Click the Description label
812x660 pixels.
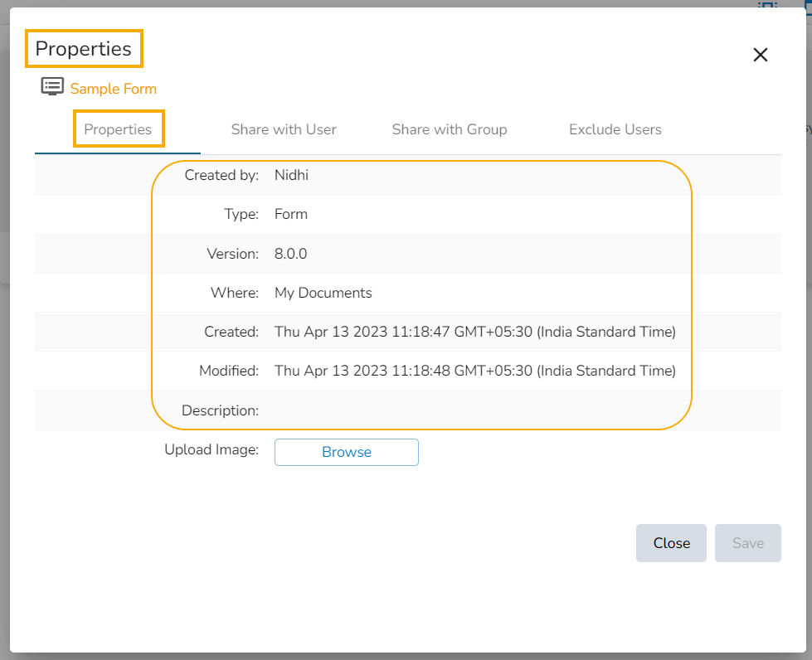[x=219, y=410]
